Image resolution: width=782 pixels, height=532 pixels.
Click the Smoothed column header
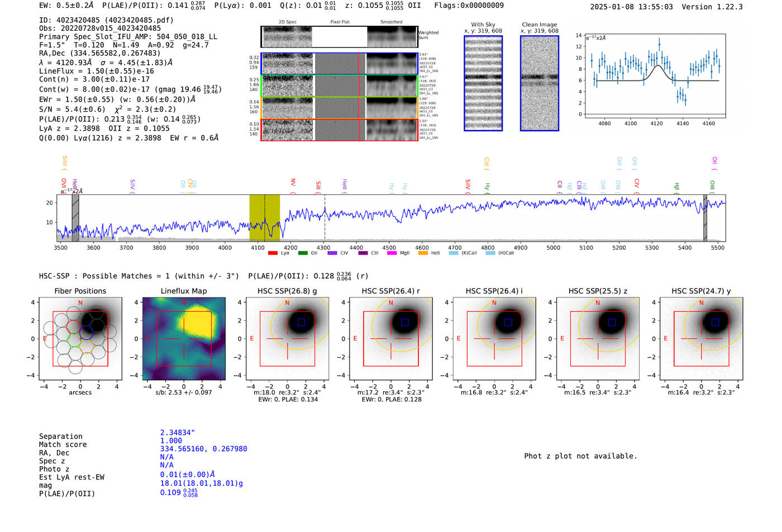pos(391,22)
